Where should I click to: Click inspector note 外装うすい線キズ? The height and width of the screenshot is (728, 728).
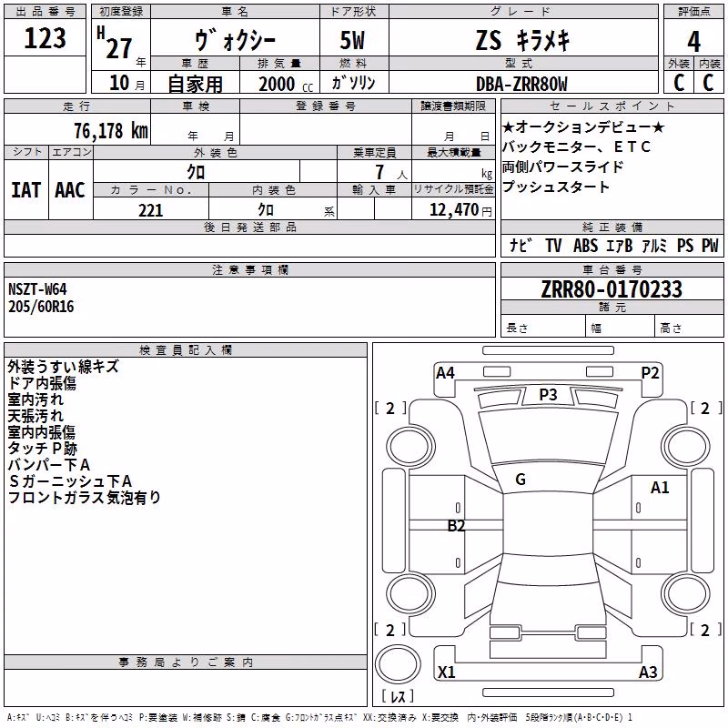[64, 367]
